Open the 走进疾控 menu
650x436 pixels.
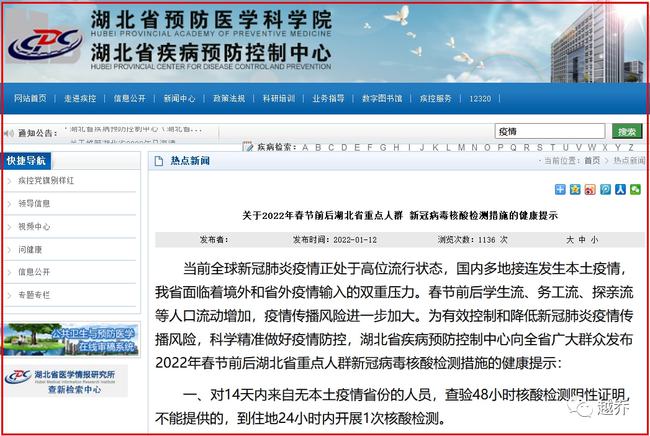[80, 98]
